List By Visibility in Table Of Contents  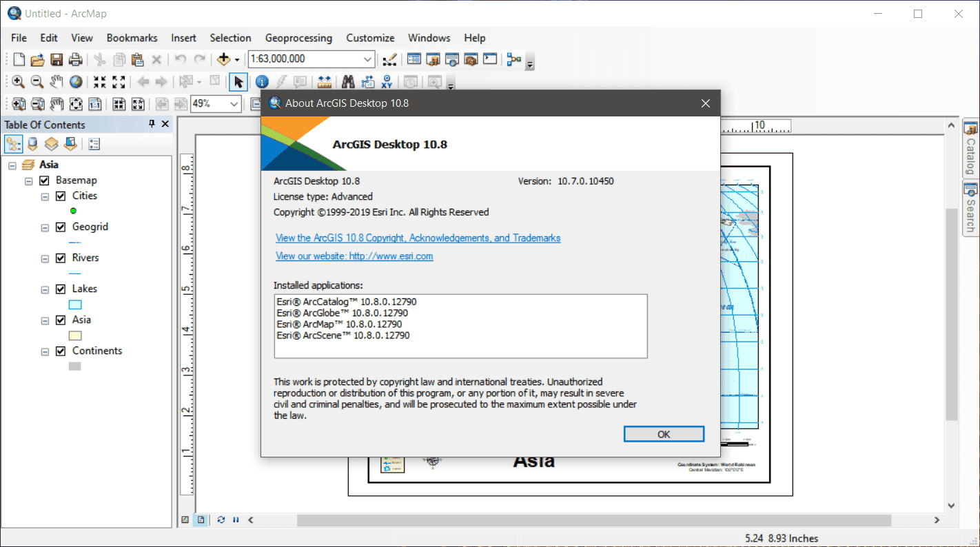click(51, 144)
